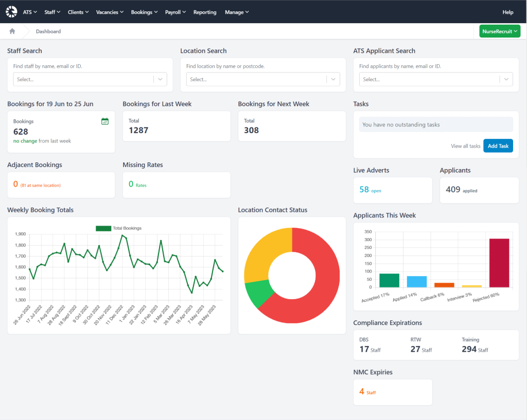This screenshot has height=420, width=527.
Task: Open the Payroll dropdown
Action: [x=175, y=11]
